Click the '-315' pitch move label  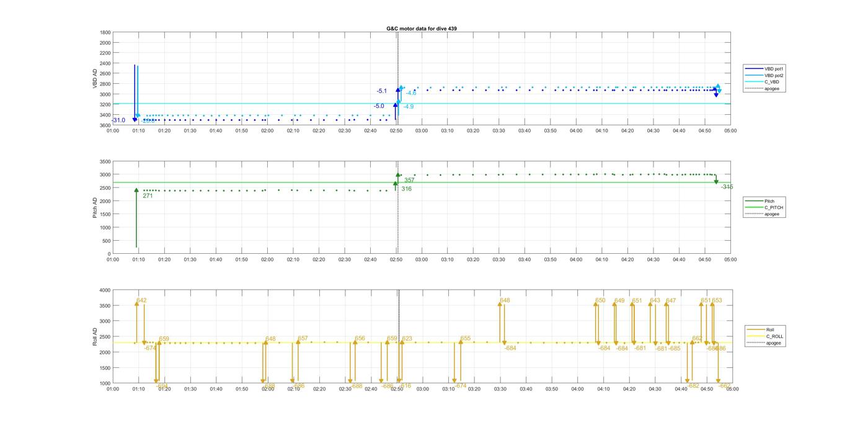pos(727,187)
